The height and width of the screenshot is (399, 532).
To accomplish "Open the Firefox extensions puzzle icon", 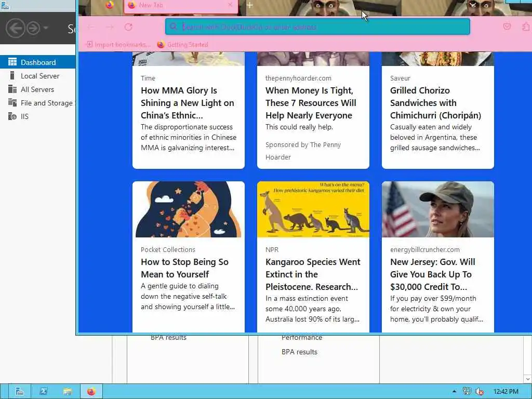I will point(526,26).
